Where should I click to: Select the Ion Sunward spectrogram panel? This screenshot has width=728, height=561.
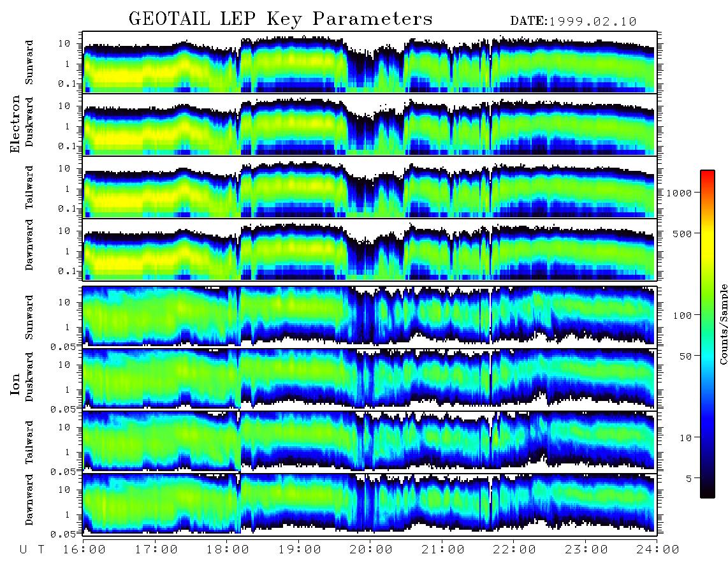pyautogui.click(x=370, y=316)
